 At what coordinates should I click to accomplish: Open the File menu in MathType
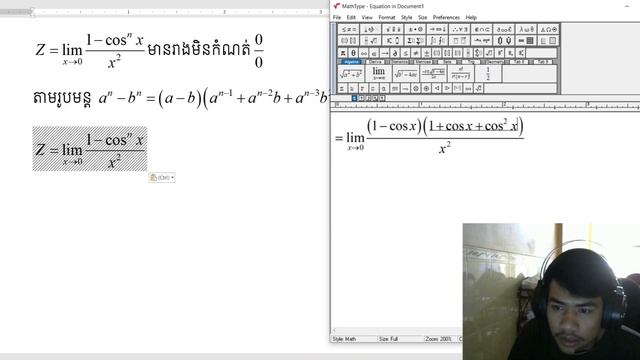click(337, 18)
